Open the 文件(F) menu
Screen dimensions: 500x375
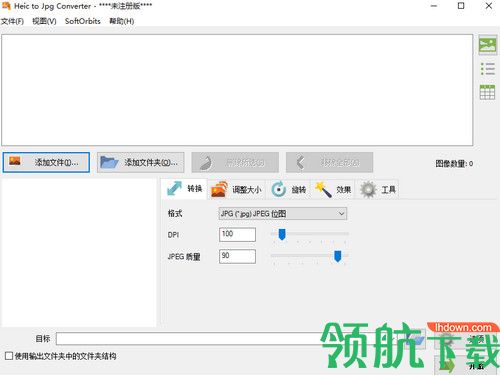click(x=12, y=21)
